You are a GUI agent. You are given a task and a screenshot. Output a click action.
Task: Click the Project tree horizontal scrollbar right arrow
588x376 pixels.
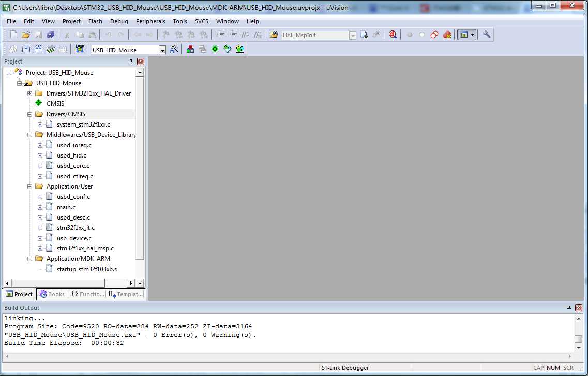(131, 284)
